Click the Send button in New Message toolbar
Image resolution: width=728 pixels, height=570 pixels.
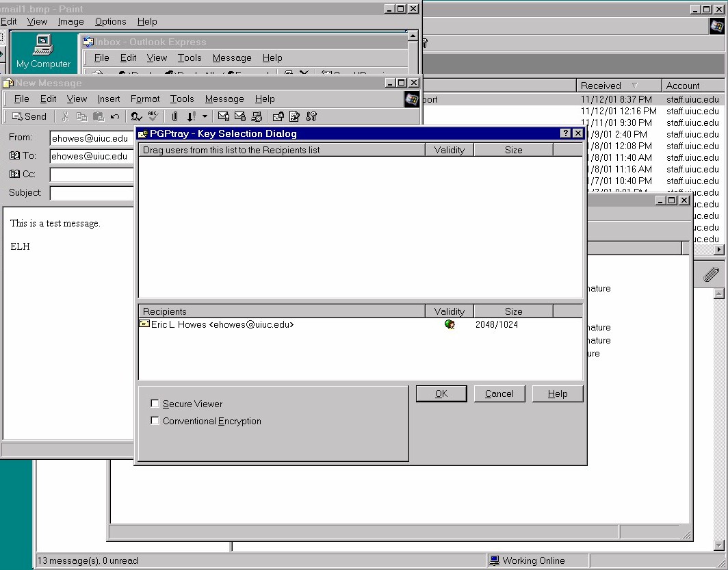[x=29, y=116]
